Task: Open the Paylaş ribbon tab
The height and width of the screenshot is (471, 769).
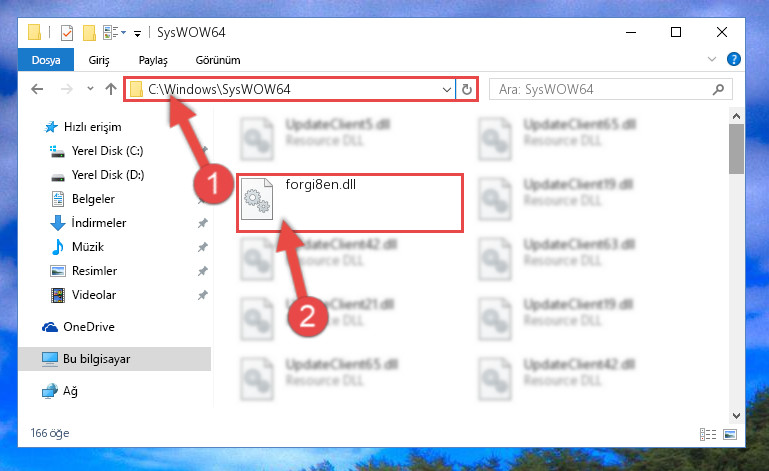Action: [x=153, y=60]
